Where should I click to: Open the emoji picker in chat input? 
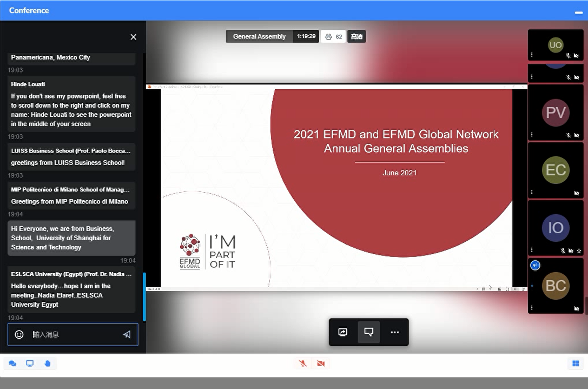click(19, 334)
